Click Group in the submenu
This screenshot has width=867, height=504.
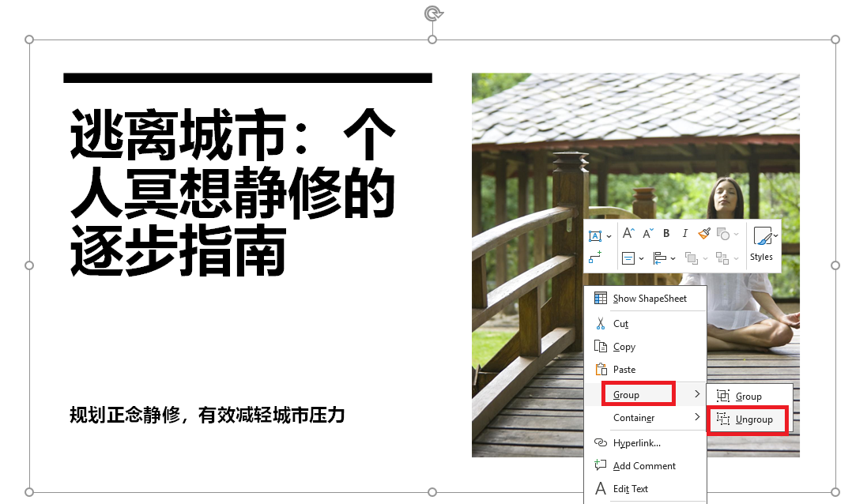[x=749, y=397]
